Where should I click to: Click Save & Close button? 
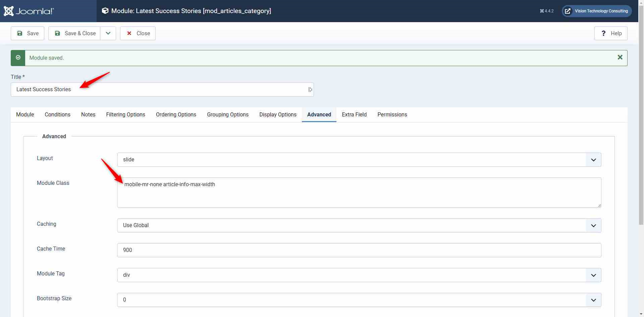coord(74,33)
